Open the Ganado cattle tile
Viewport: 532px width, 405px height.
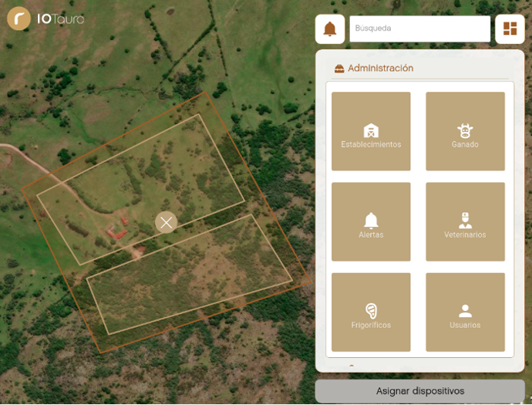pyautogui.click(x=465, y=131)
